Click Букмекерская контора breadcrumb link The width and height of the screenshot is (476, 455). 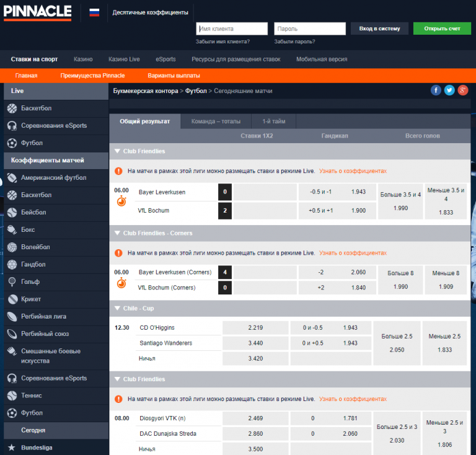pyautogui.click(x=146, y=91)
